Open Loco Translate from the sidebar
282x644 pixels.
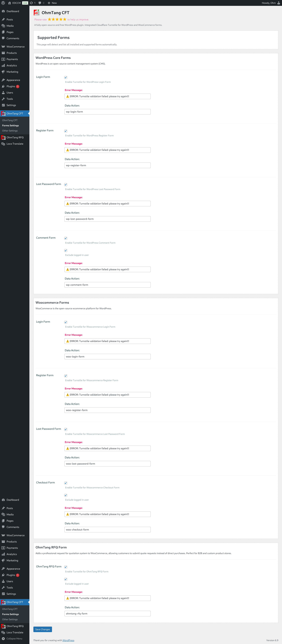(x=15, y=144)
